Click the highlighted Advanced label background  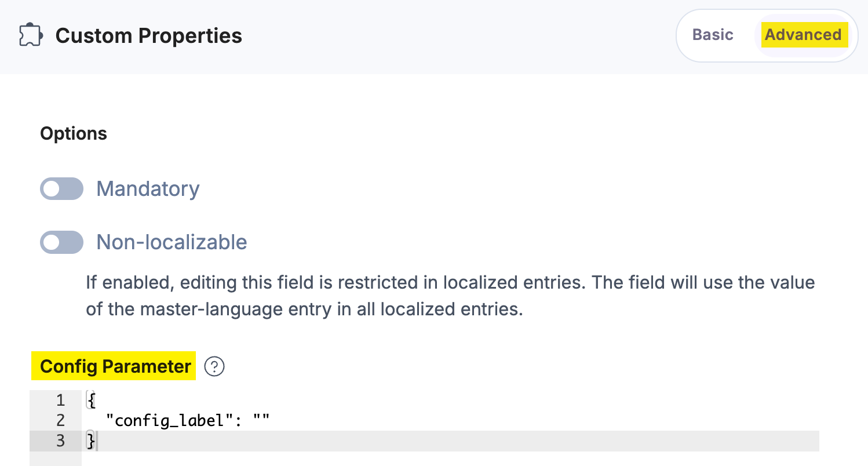pyautogui.click(x=804, y=35)
